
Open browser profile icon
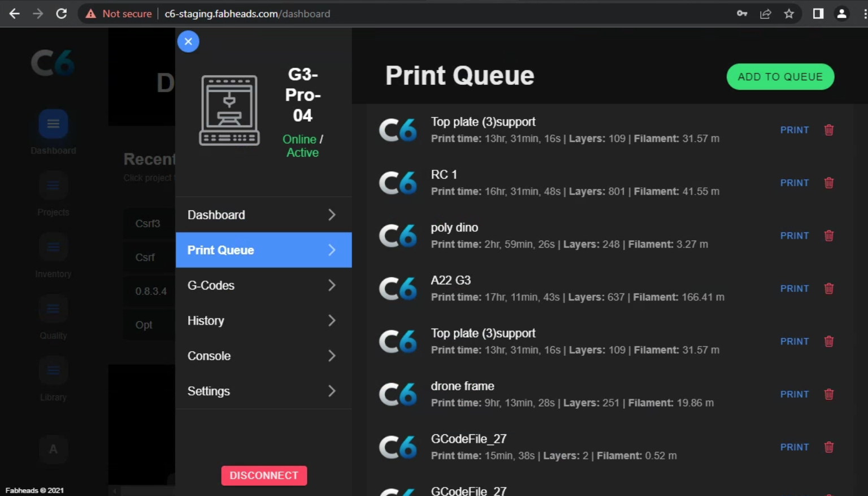click(x=841, y=14)
